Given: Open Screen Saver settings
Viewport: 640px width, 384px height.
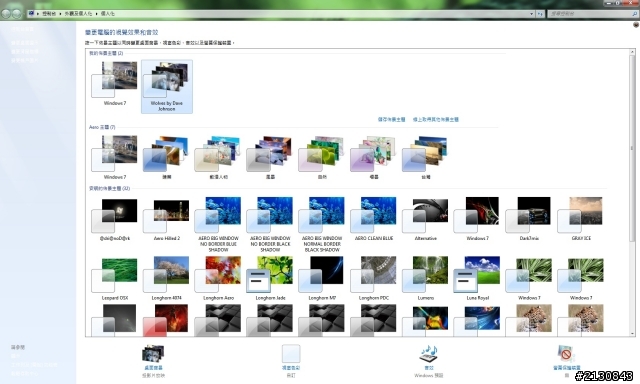Looking at the screenshot, I should [x=567, y=361].
